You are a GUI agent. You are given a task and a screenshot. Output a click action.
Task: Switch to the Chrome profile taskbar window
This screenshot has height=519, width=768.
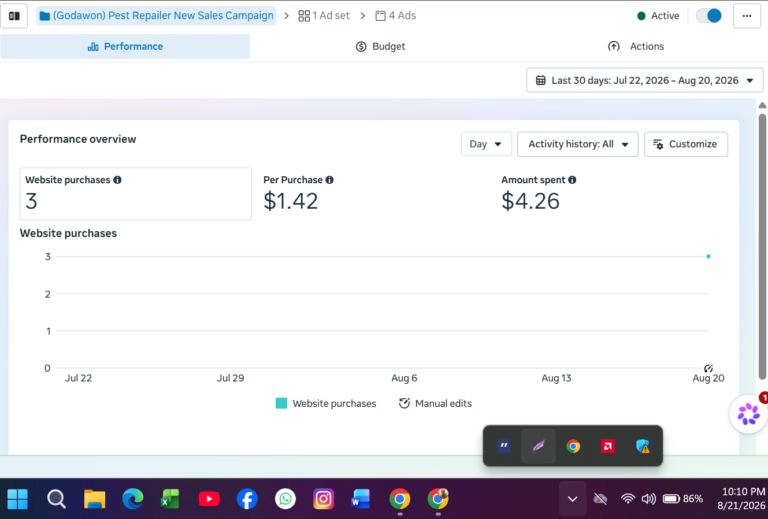pos(438,499)
